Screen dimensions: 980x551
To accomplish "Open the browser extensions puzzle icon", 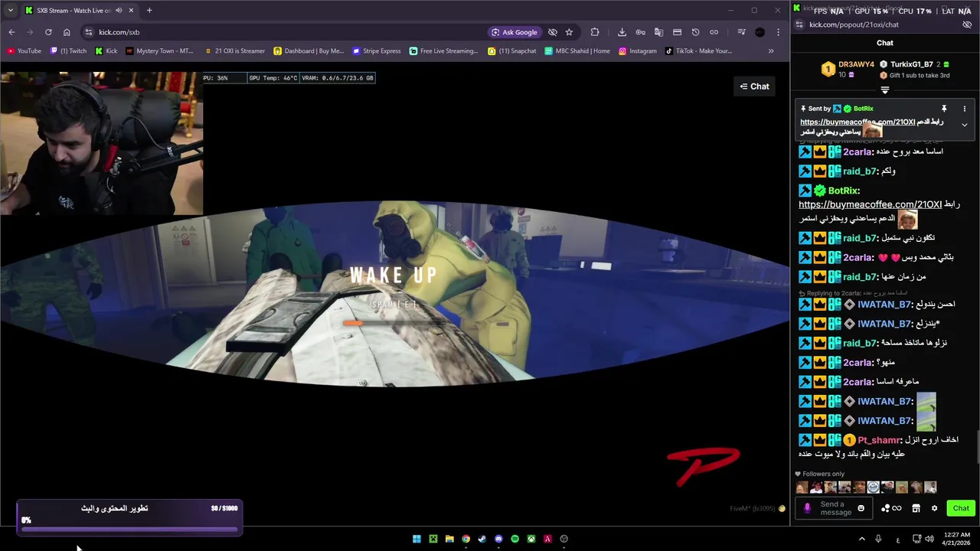I will pos(595,32).
